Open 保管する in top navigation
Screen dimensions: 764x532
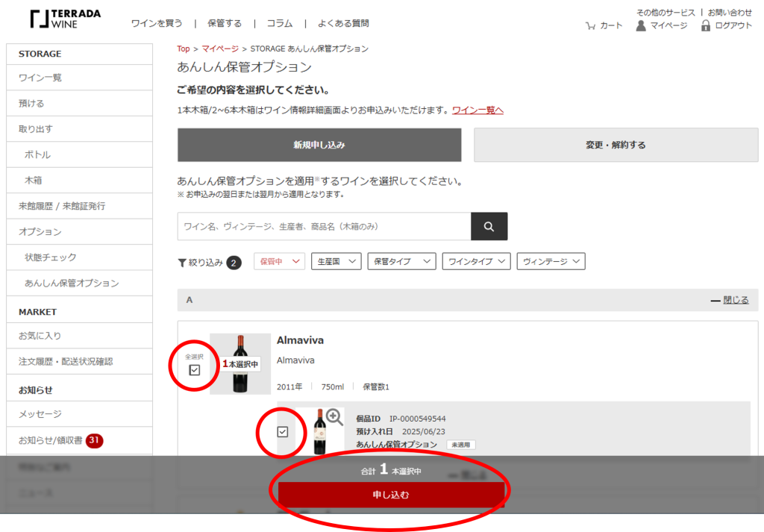pyautogui.click(x=224, y=23)
